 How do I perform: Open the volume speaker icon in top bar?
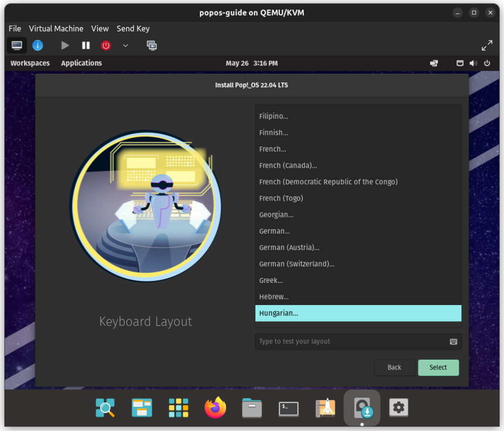(x=473, y=63)
